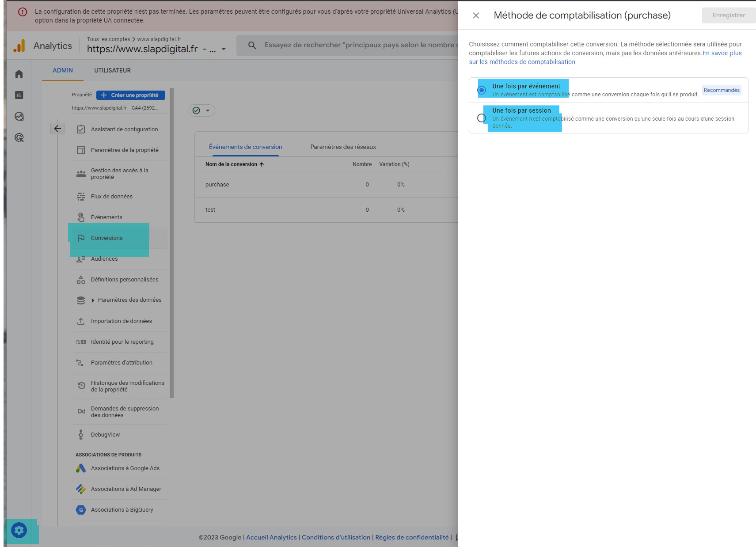Open the Accueil (Home) section icon
The image size is (756, 547).
(x=19, y=74)
